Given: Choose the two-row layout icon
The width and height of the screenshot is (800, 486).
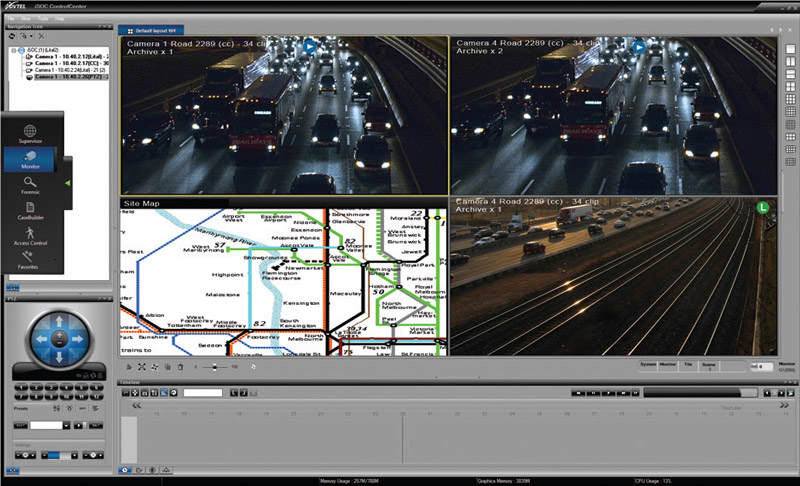Looking at the screenshot, I should point(790,74).
